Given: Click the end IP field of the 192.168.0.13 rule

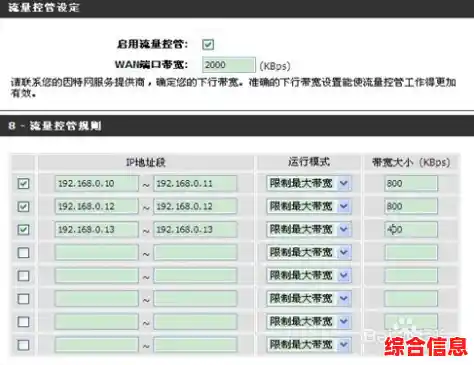Looking at the screenshot, I should (x=195, y=229).
